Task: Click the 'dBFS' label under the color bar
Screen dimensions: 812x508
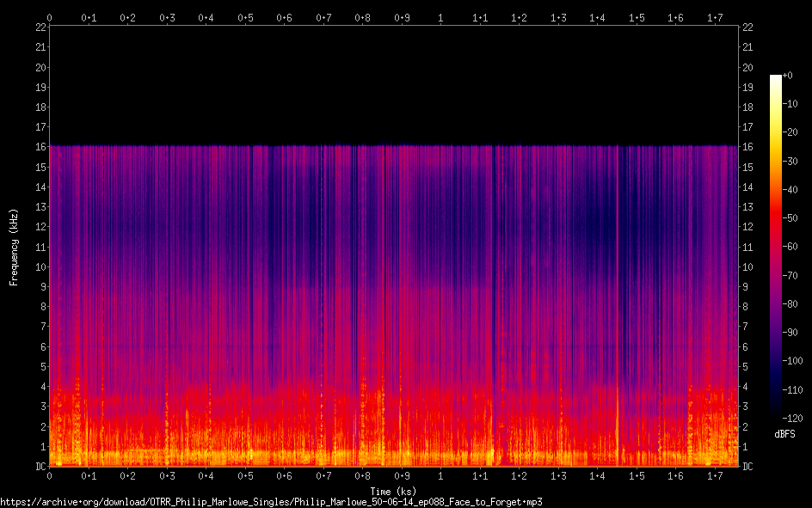Action: 784,435
